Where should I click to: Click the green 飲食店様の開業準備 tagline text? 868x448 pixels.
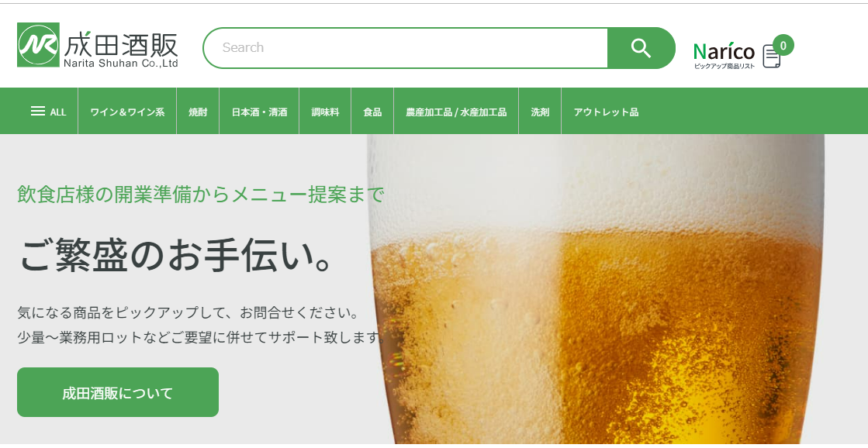[201, 194]
